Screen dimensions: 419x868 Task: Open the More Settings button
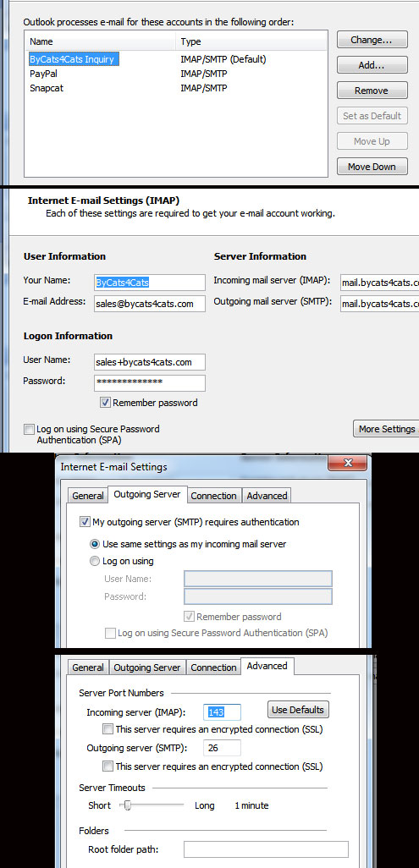pos(386,428)
